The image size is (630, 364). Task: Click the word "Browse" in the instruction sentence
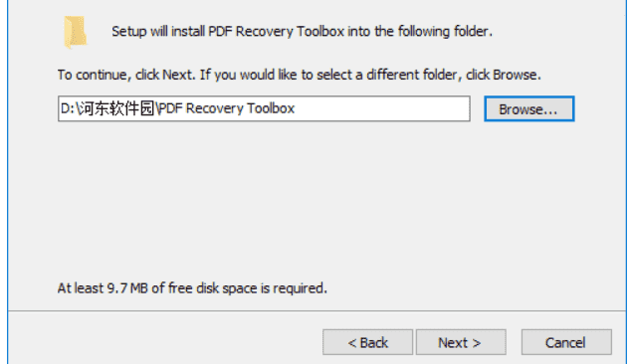pyautogui.click(x=516, y=75)
